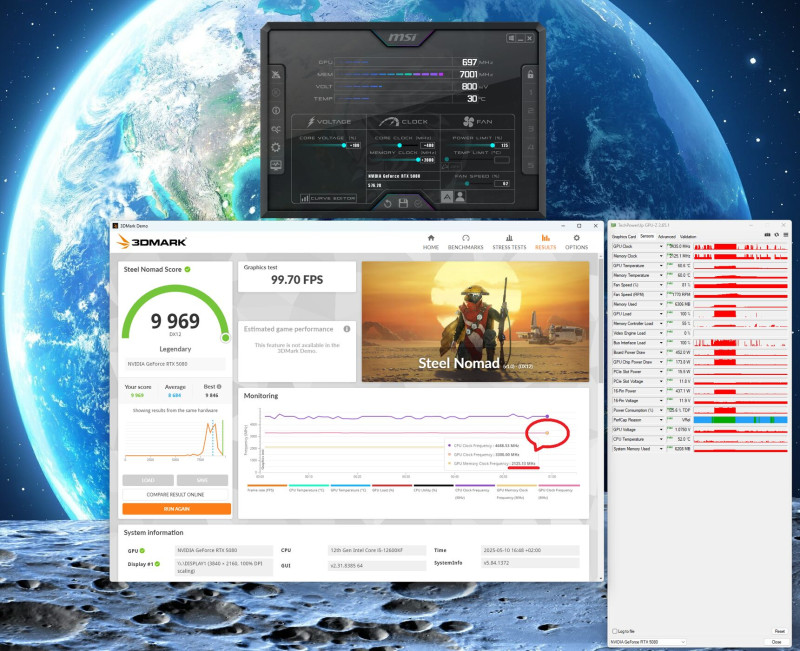Open the PerfCap Reason sensor dropdown
The width and height of the screenshot is (800, 651).
[x=661, y=420]
